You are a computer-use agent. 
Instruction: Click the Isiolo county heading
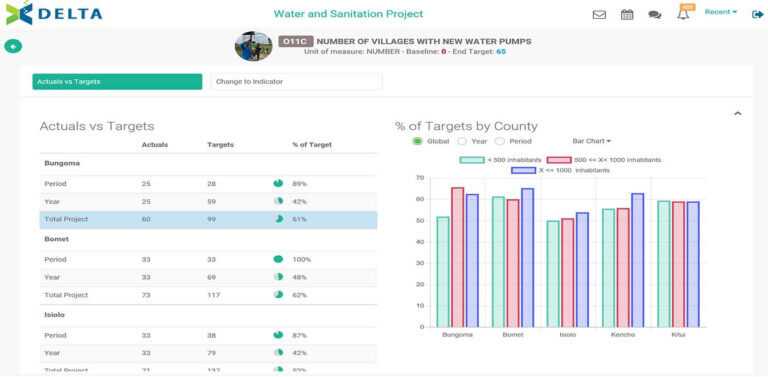coord(54,315)
